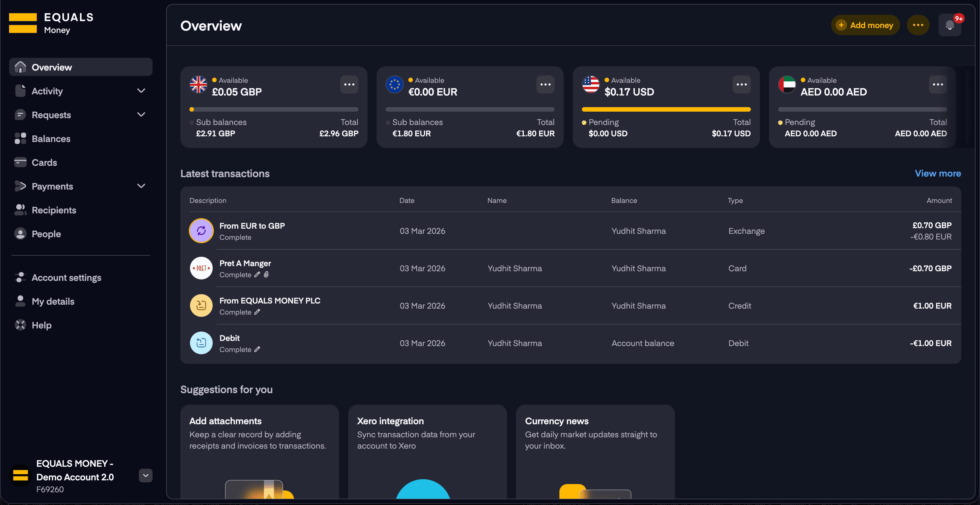Click the Pret A Manger attachment paperclip icon
The height and width of the screenshot is (505, 980).
coord(266,275)
